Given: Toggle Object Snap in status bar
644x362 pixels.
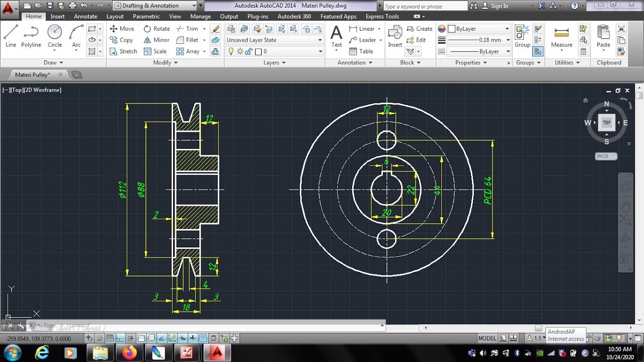Looking at the screenshot, I should tap(141, 338).
